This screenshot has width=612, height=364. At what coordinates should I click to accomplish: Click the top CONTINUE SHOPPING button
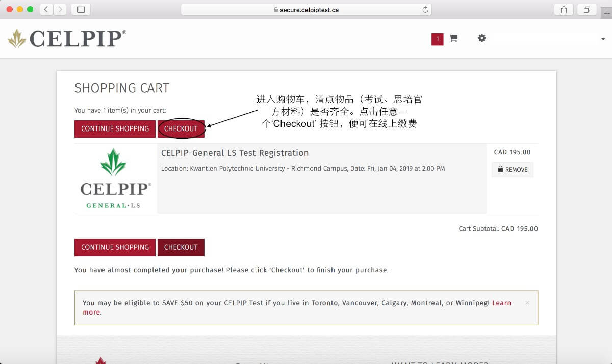point(115,129)
